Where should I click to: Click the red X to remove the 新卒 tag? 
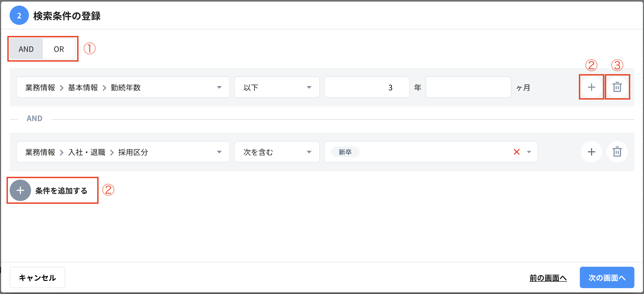pos(517,152)
